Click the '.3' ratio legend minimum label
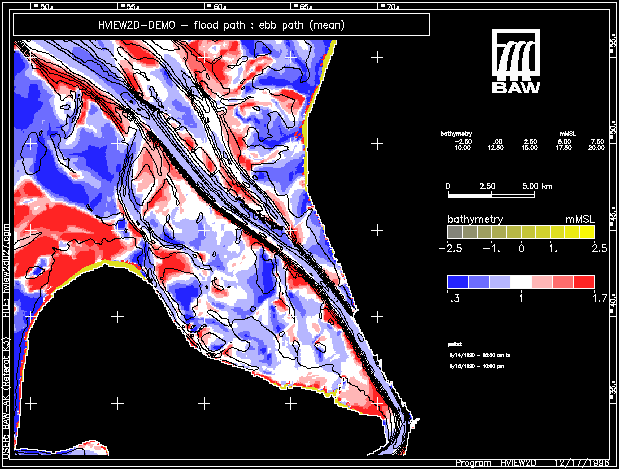 click(454, 297)
